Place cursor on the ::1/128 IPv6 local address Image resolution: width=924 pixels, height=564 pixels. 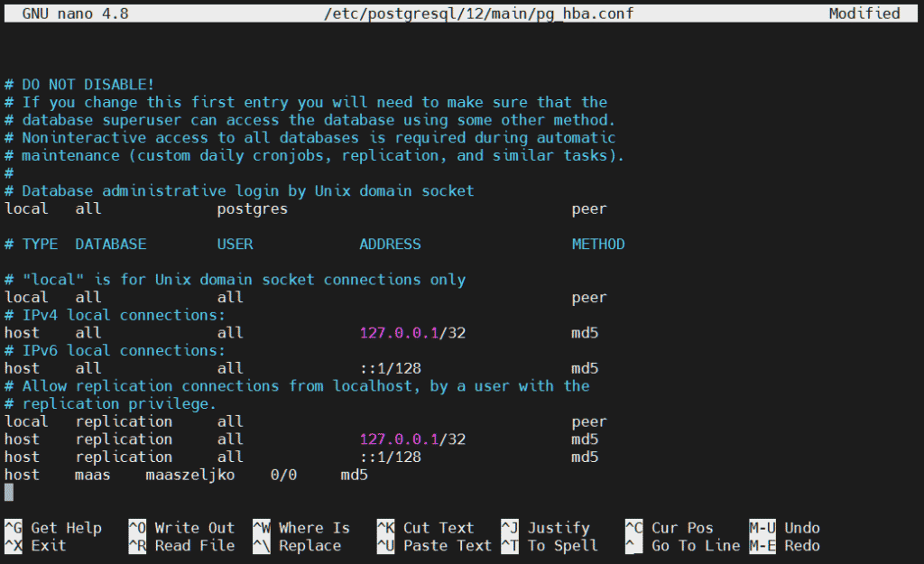(390, 368)
